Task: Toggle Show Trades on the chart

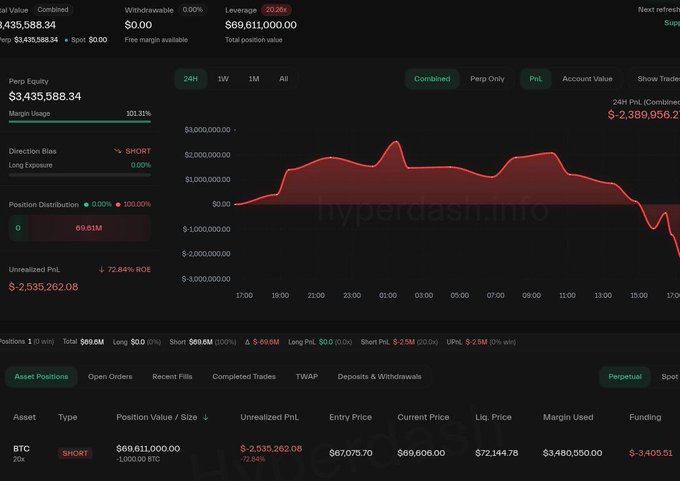Action: tap(658, 79)
